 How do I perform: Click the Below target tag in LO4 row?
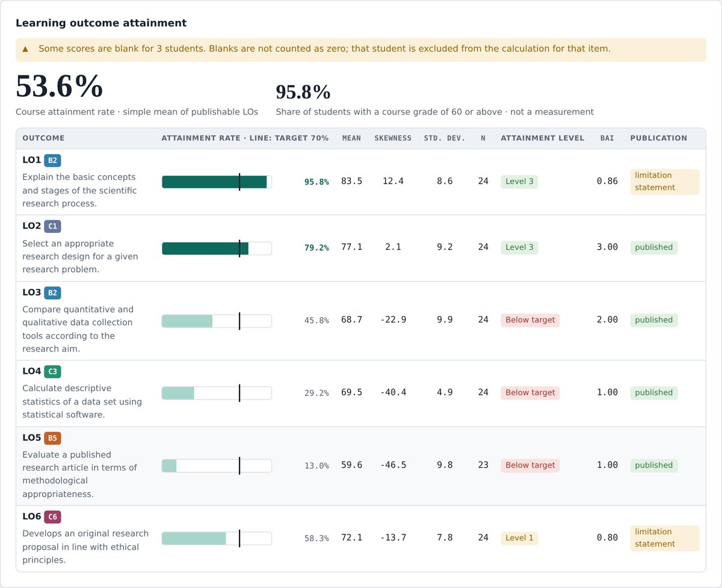(530, 393)
